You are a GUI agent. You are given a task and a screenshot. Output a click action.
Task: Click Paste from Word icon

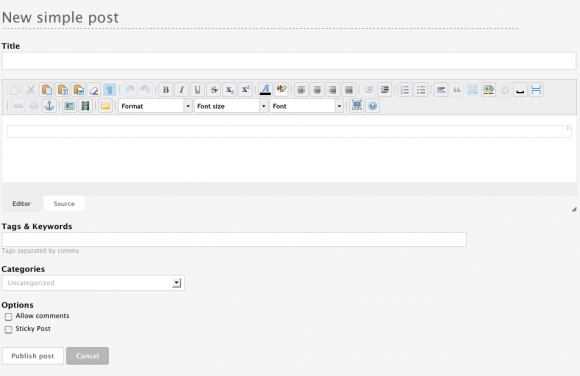[x=78, y=90]
